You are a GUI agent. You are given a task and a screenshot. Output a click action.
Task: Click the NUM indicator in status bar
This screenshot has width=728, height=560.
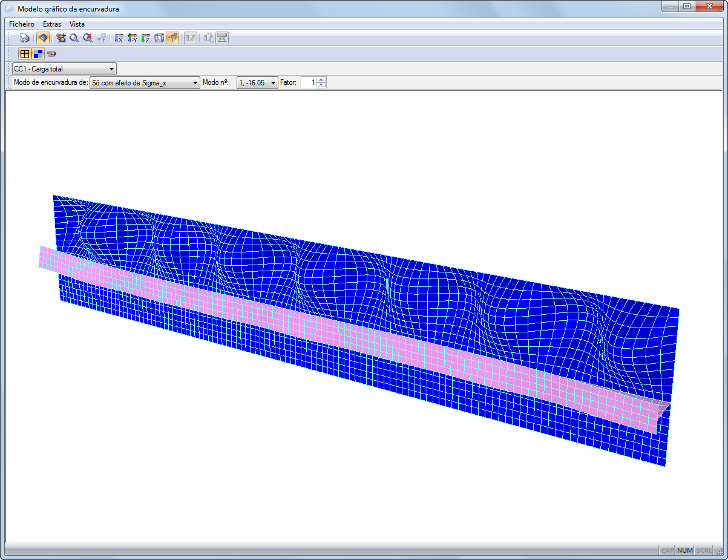tap(684, 550)
